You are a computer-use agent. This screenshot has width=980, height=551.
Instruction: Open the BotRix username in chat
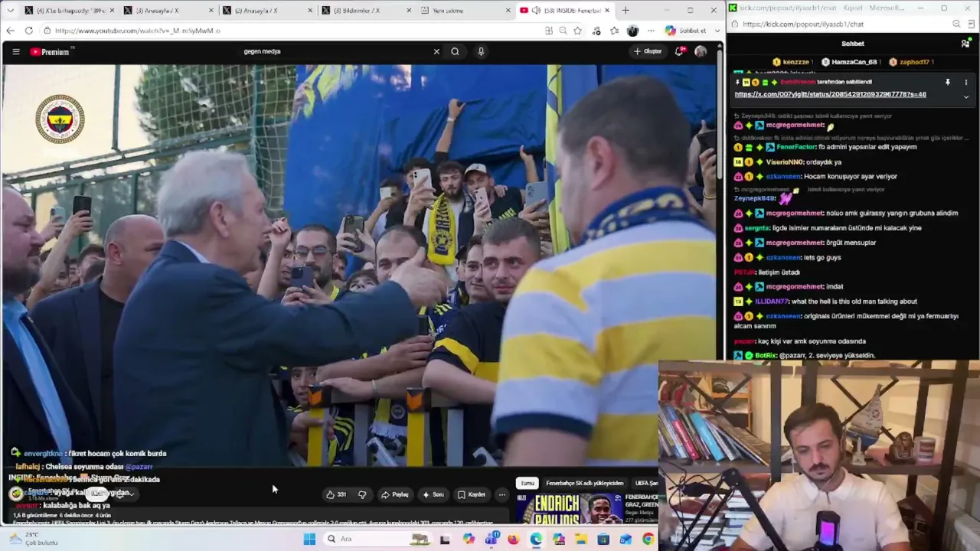pyautogui.click(x=766, y=356)
